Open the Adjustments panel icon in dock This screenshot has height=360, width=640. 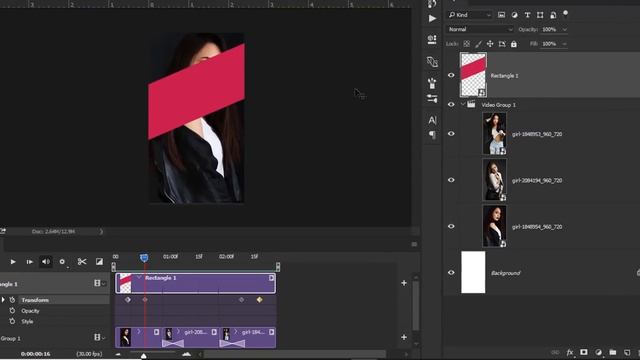click(x=432, y=40)
